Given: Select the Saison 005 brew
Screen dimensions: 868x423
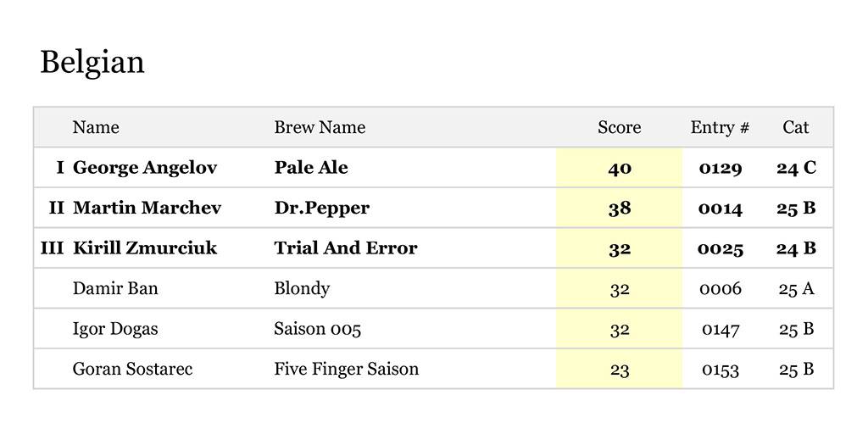Looking at the screenshot, I should (x=317, y=329).
